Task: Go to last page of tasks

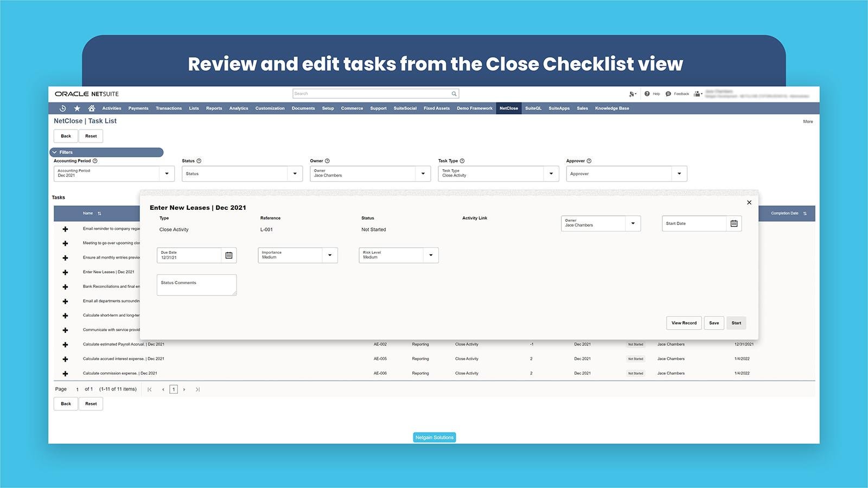Action: pyautogui.click(x=197, y=389)
